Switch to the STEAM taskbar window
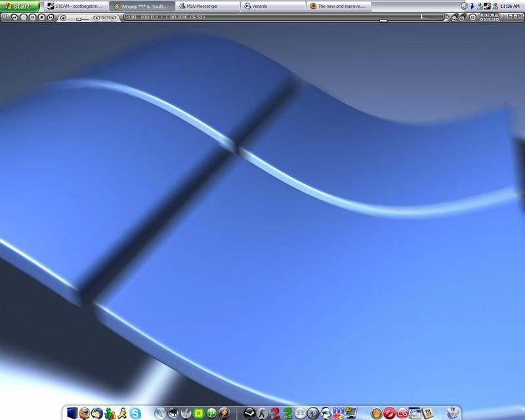Screen dimensions: 525x420 (x=77, y=6)
